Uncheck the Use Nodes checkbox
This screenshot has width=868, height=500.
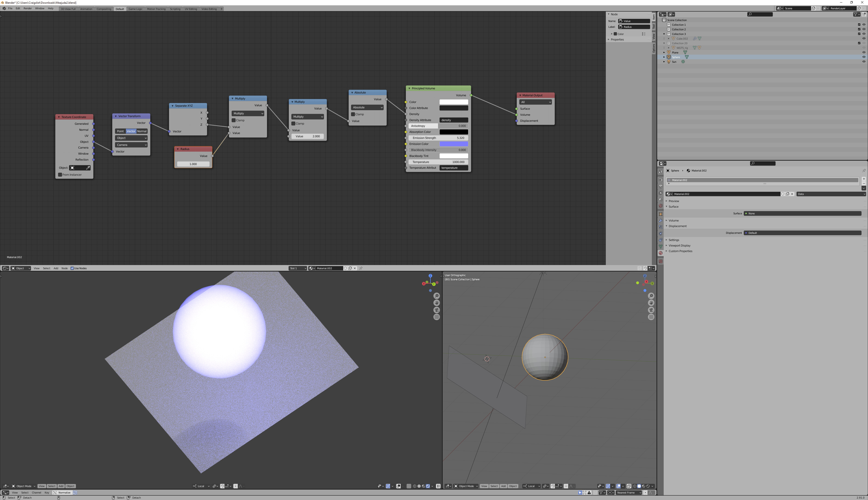[72, 268]
